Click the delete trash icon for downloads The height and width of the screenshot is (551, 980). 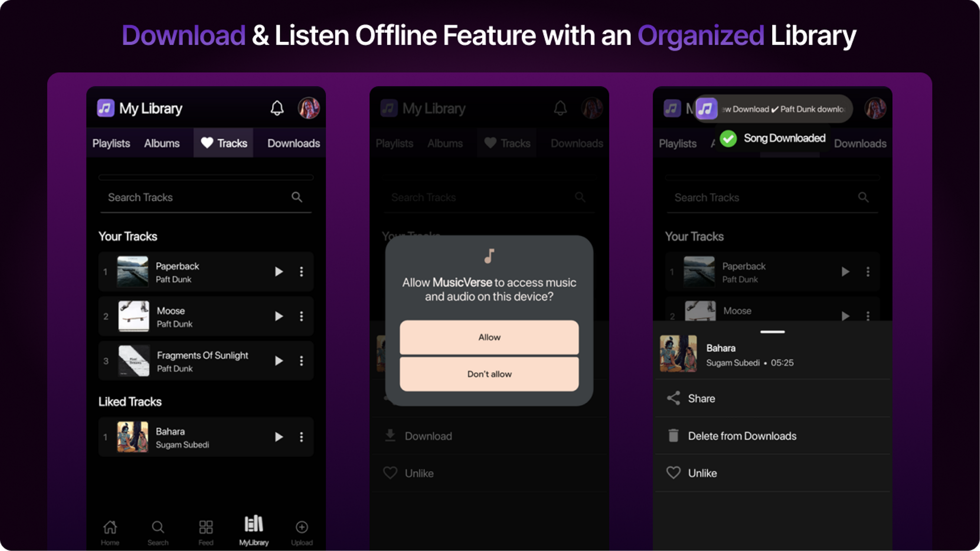pos(674,435)
